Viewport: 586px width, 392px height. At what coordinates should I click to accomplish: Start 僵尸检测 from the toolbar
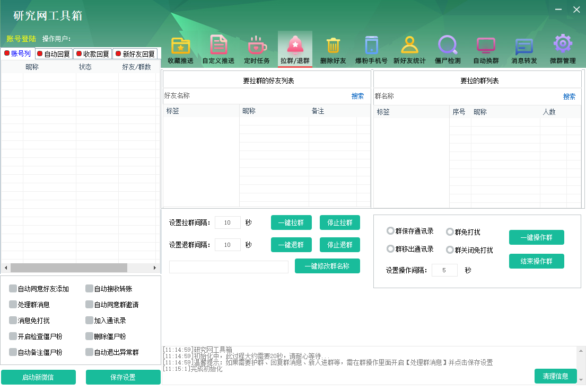(x=448, y=48)
